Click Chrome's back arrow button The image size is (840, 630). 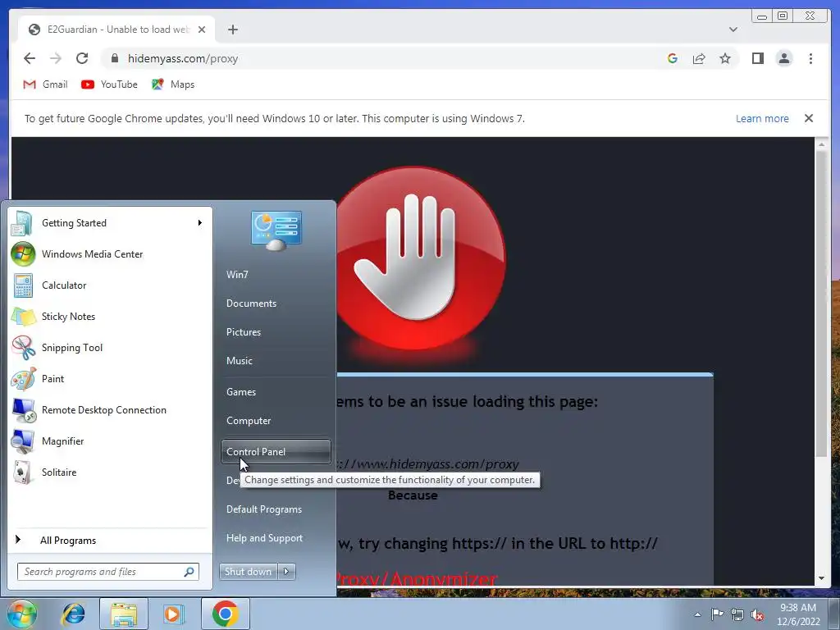coord(30,58)
